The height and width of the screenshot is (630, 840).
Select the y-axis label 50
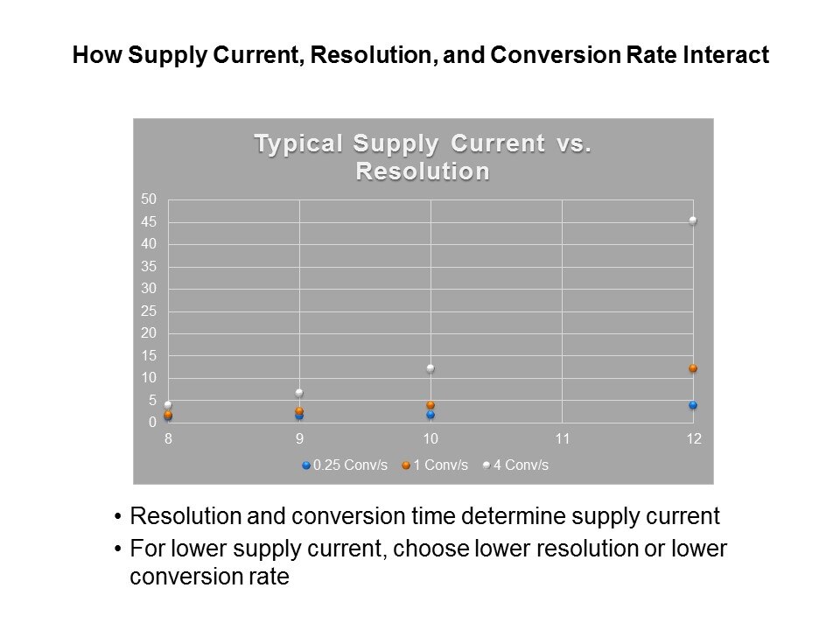(x=149, y=199)
